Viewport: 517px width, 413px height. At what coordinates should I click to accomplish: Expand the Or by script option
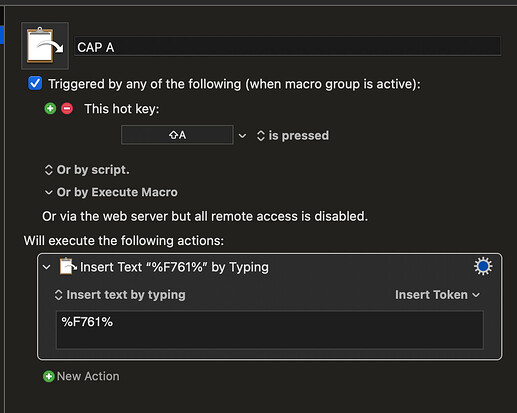(x=87, y=170)
